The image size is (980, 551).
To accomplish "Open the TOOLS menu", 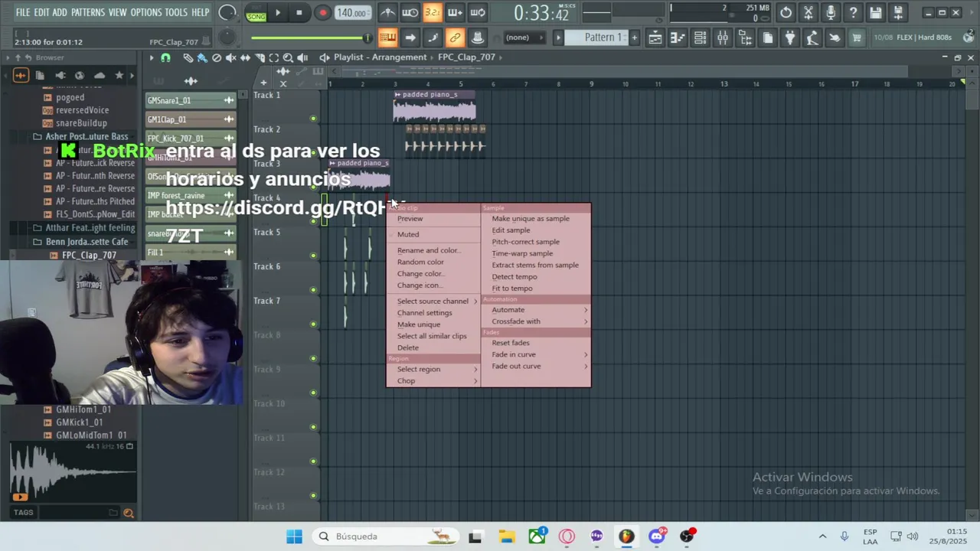I will point(176,12).
